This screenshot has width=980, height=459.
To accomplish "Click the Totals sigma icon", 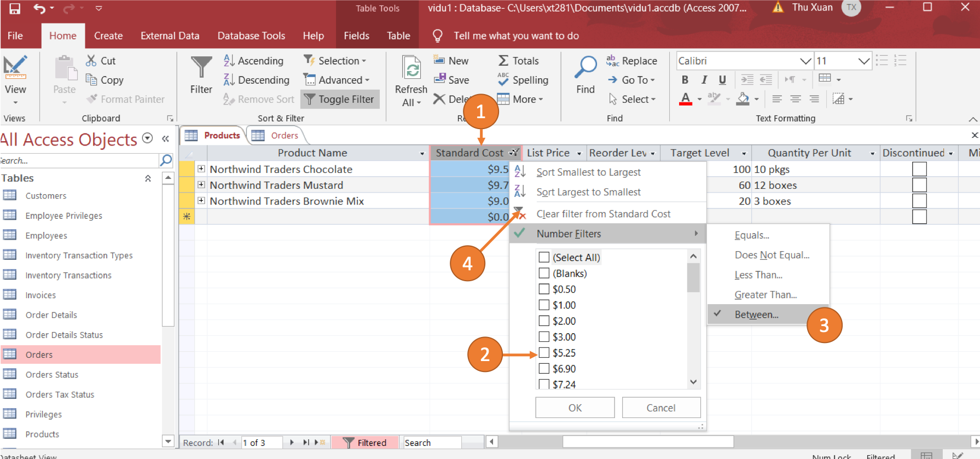I will tap(503, 61).
